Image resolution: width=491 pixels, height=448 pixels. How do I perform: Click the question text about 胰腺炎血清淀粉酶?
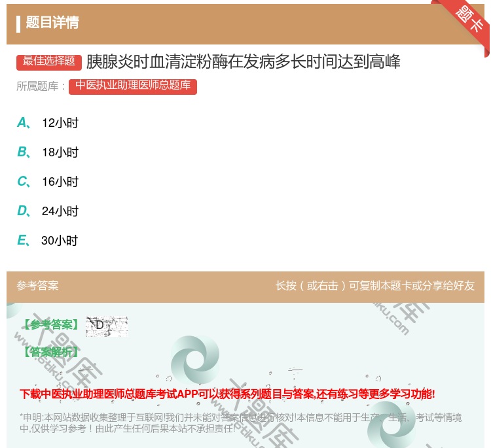pyautogui.click(x=244, y=61)
